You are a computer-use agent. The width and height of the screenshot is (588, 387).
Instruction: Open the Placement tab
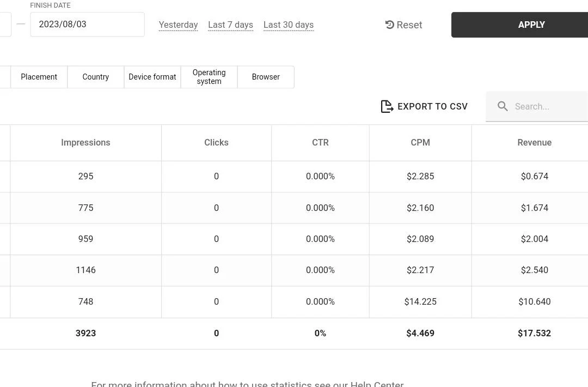pos(39,77)
